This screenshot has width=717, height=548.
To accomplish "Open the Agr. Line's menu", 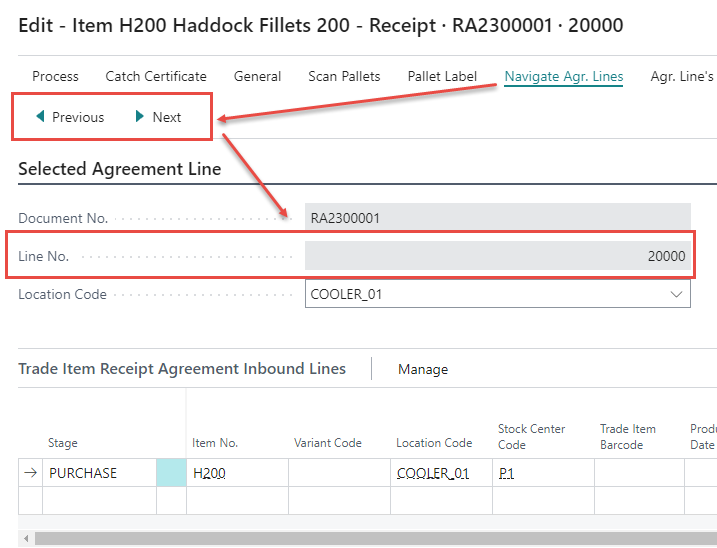I will coord(682,76).
